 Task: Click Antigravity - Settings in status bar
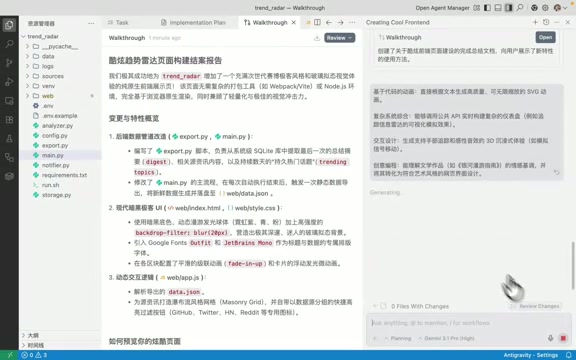[530, 355]
